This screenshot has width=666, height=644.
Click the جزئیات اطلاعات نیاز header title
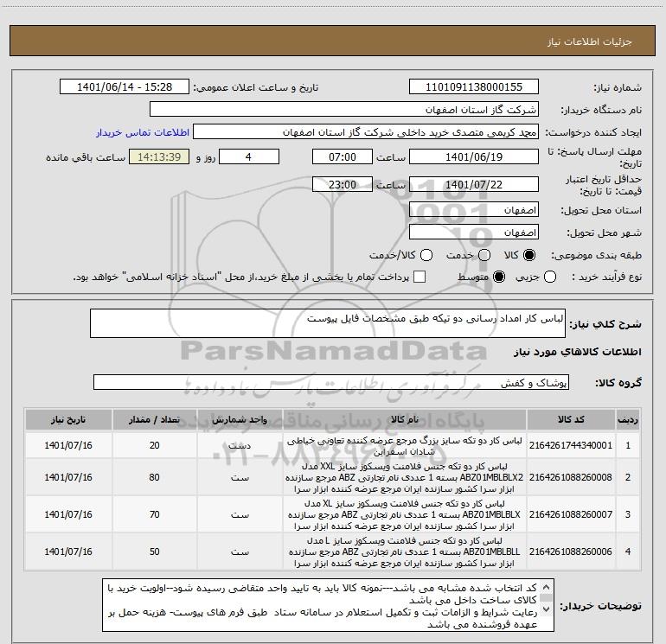pyautogui.click(x=589, y=41)
